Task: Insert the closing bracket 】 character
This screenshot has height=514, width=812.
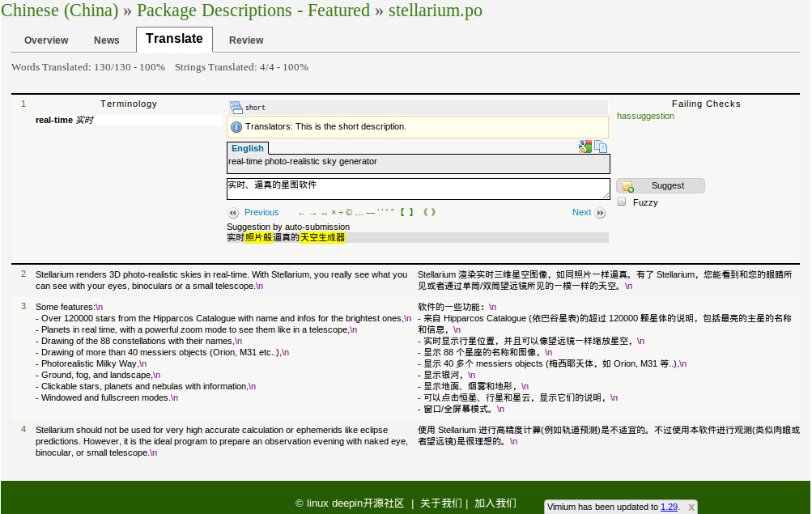Action: [x=410, y=212]
